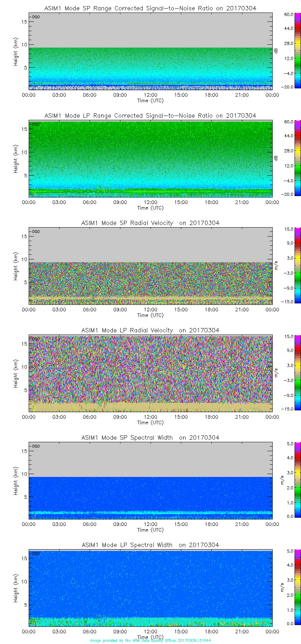301x644 pixels.
Task: Click the Mode LP Radial Velocity title
Action: (150, 330)
